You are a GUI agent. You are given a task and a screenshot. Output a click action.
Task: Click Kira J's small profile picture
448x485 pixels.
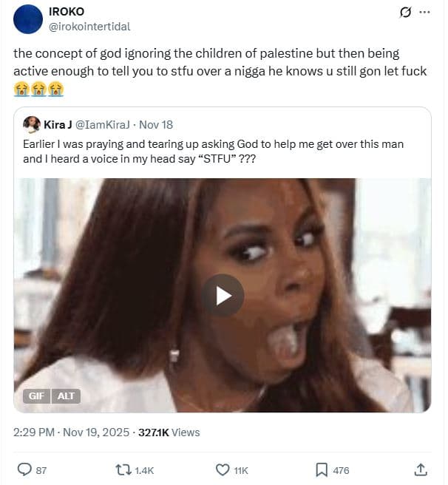(32, 124)
